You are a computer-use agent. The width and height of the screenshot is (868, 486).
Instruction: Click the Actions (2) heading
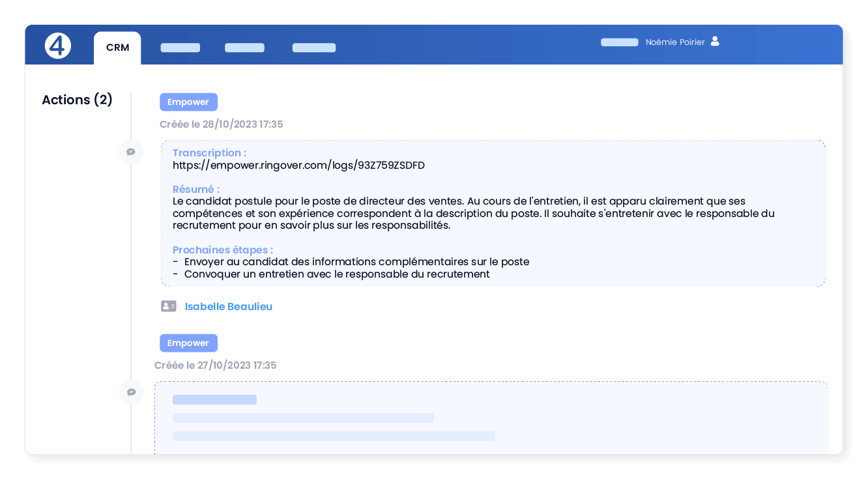coord(77,99)
